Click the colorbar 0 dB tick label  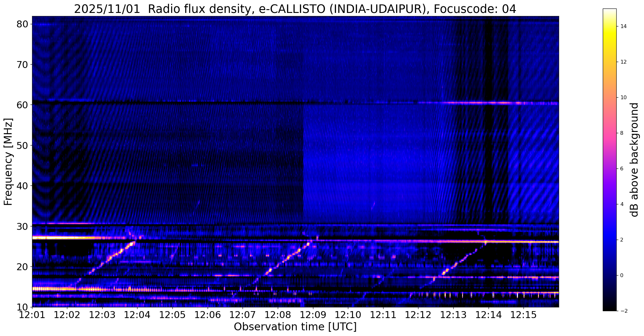pos(622,276)
